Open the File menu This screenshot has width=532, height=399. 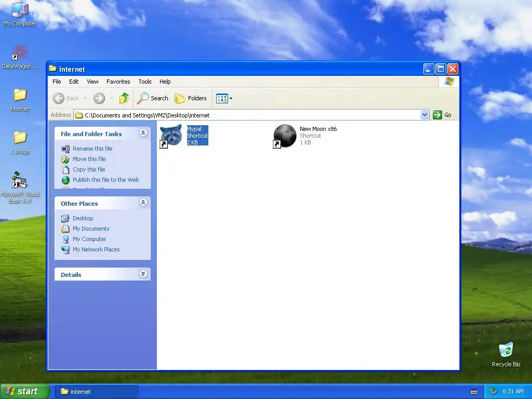pos(57,82)
